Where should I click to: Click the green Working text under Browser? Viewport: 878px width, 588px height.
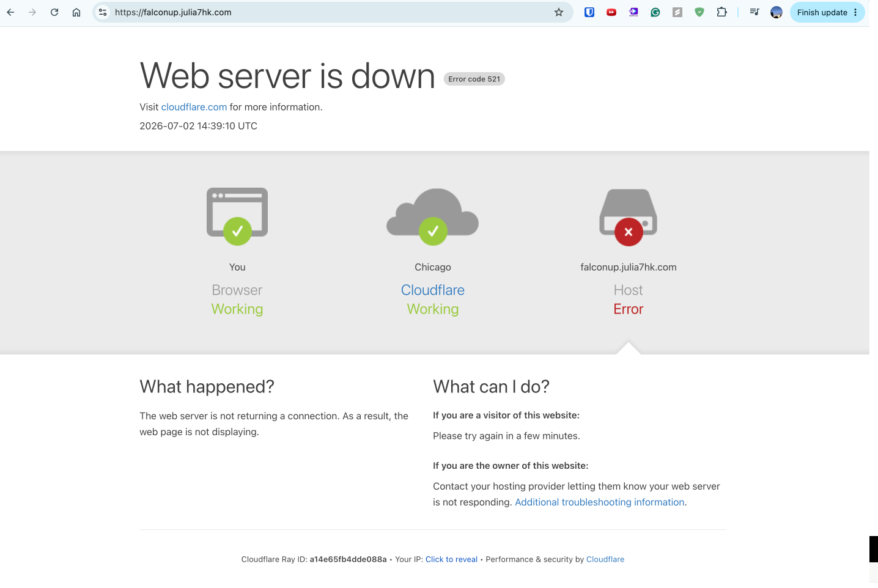[237, 309]
